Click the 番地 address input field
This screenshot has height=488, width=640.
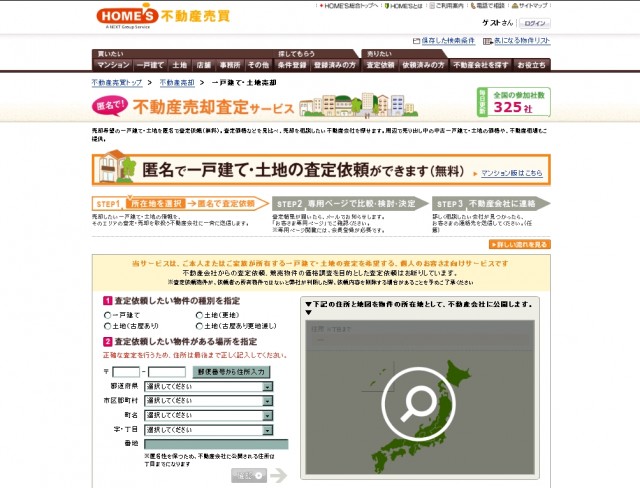[216, 442]
